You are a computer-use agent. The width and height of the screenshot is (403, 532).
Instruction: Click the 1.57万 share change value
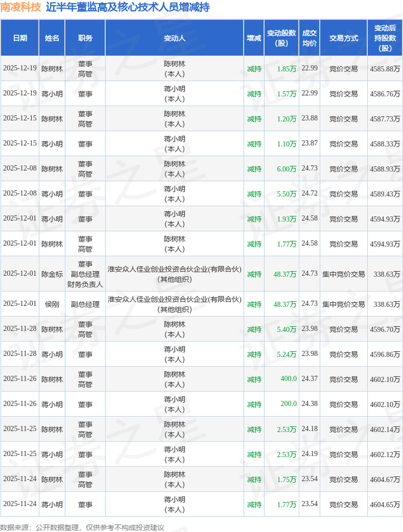(287, 94)
